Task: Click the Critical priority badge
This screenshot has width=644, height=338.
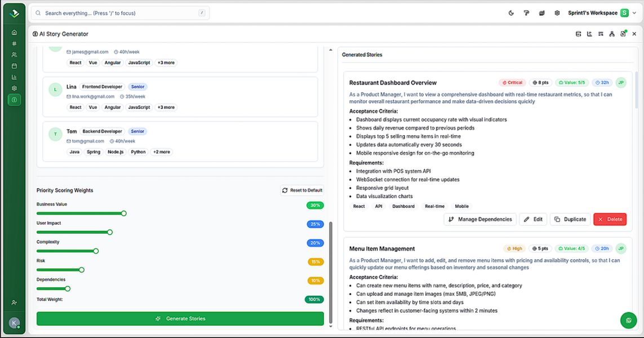Action: [x=512, y=83]
